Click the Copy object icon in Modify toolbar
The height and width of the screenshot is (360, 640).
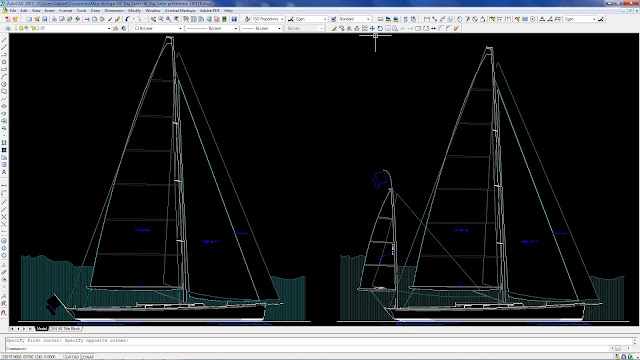click(x=342, y=28)
